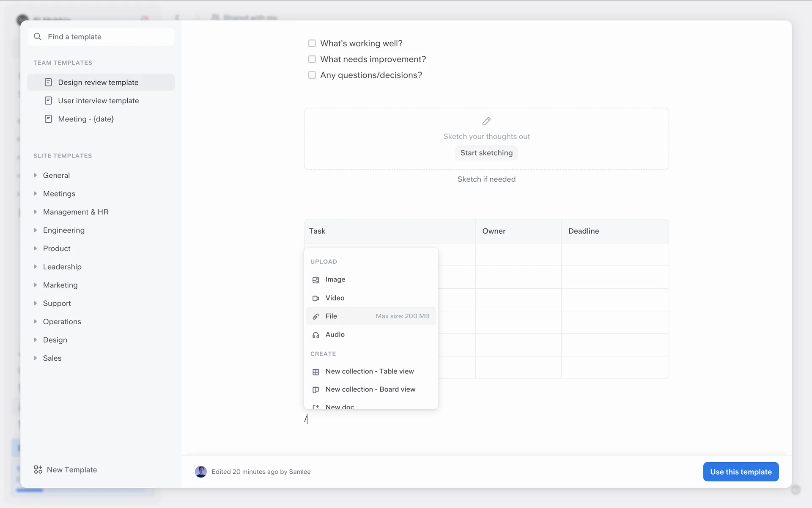Click the Table view collection icon
This screenshot has height=508, width=812.
coord(315,372)
